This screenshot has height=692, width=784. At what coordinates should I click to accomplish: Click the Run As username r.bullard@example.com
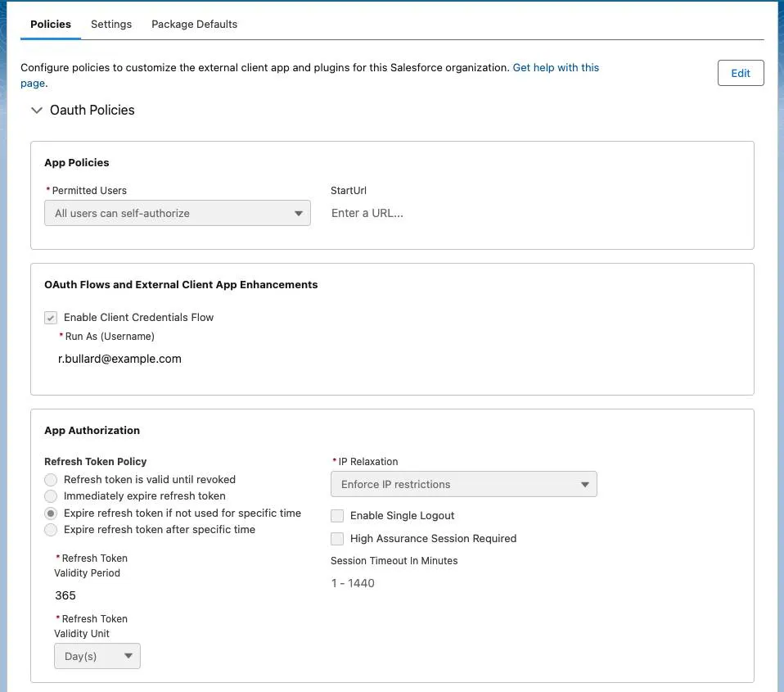click(119, 359)
